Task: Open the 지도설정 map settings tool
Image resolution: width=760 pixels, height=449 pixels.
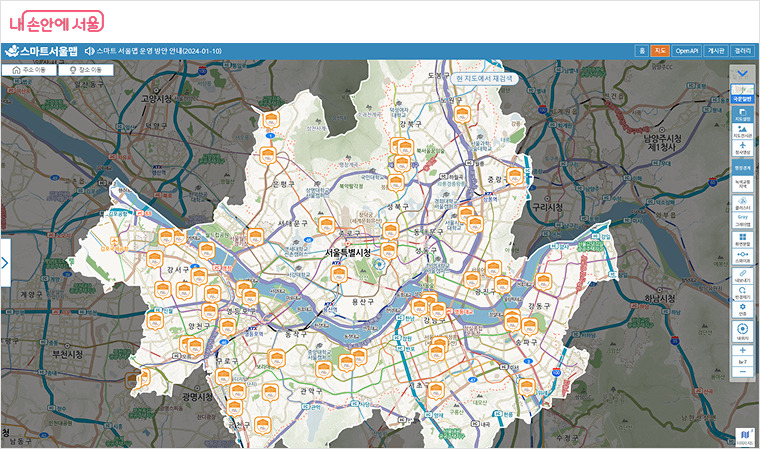Action: click(742, 114)
